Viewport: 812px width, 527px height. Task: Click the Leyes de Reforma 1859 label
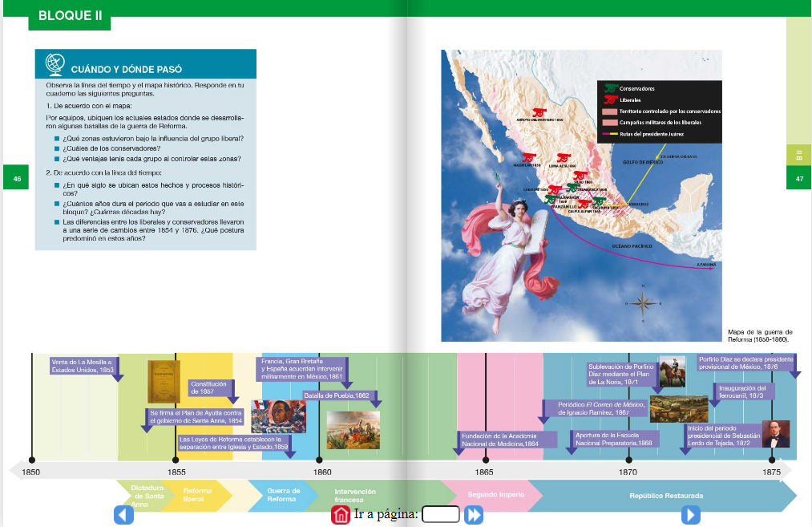click(234, 443)
